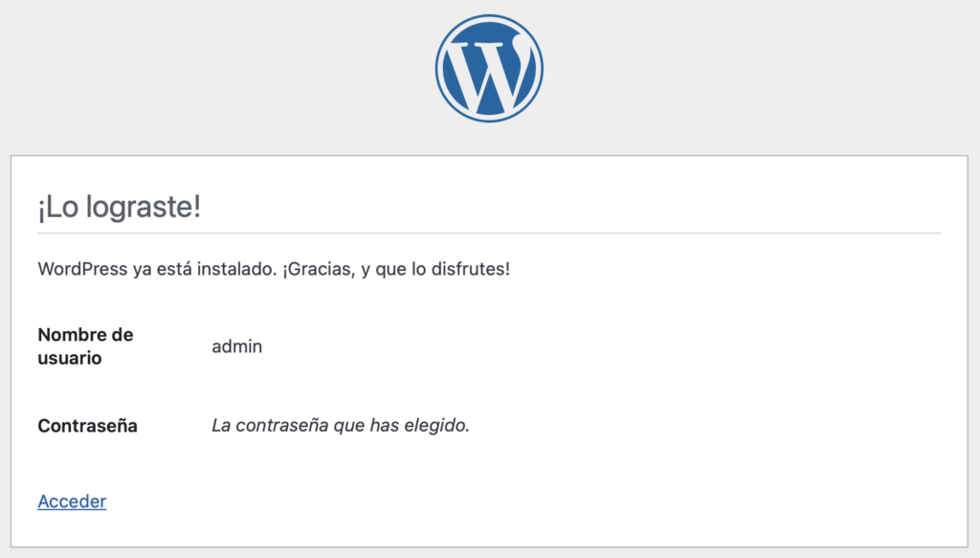Open the Acceder login link

pyautogui.click(x=72, y=502)
